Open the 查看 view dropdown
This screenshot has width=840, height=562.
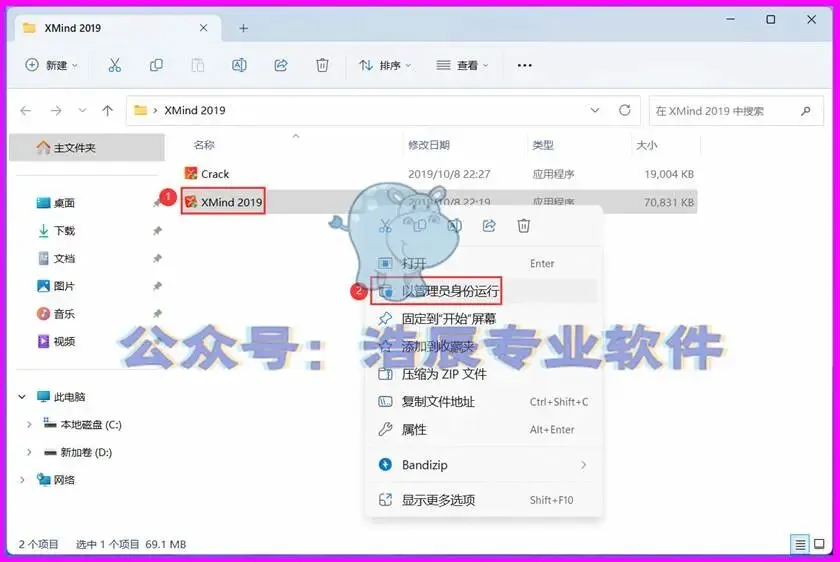[462, 65]
